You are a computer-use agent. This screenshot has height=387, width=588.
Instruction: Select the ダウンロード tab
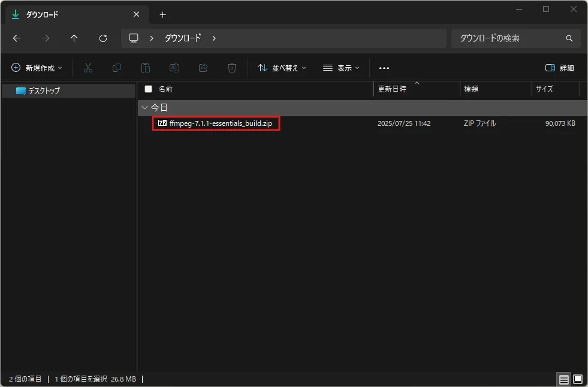pos(77,14)
